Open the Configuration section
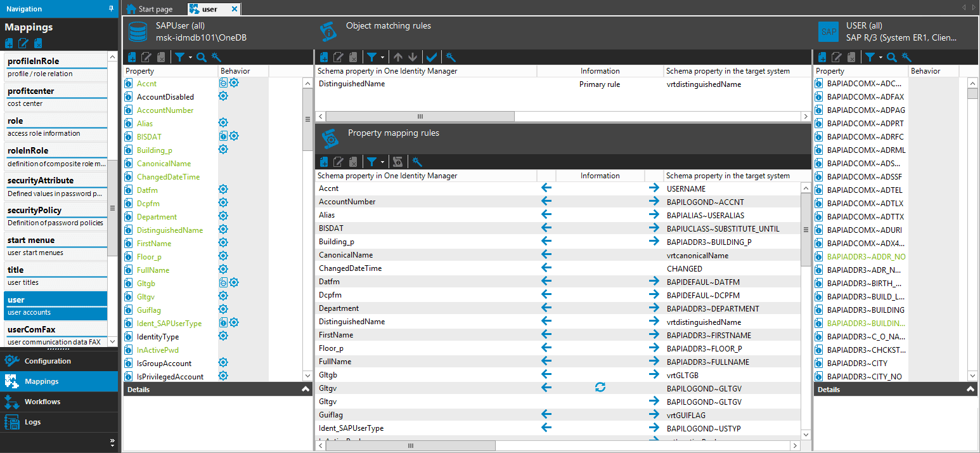 click(x=48, y=361)
